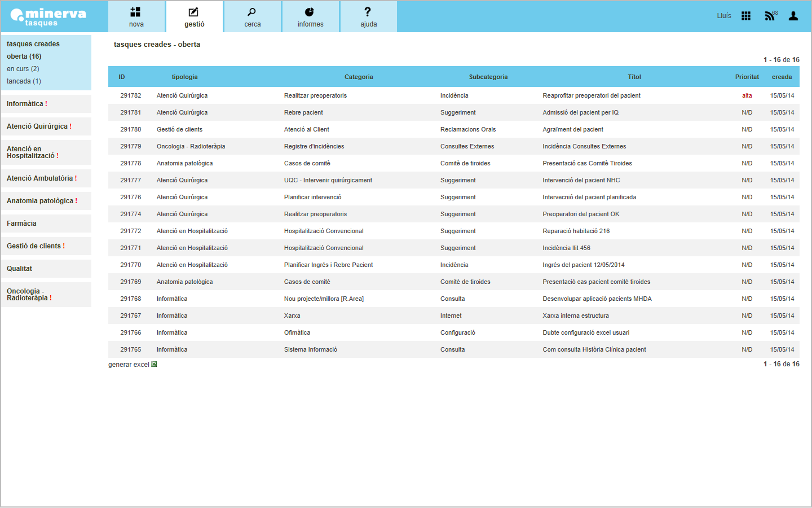Click 'Desenvolupar aplicació pacients MHDA' title
This screenshot has width=812, height=508.
click(x=597, y=299)
